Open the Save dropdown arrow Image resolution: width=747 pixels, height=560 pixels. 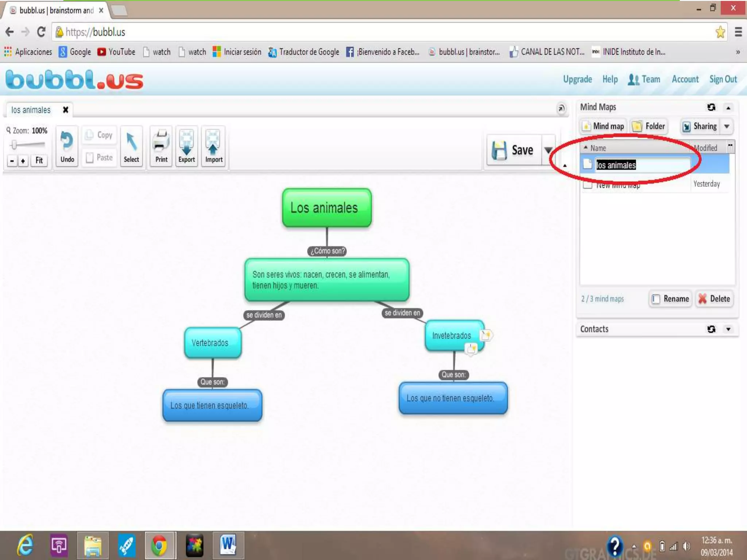pyautogui.click(x=548, y=150)
